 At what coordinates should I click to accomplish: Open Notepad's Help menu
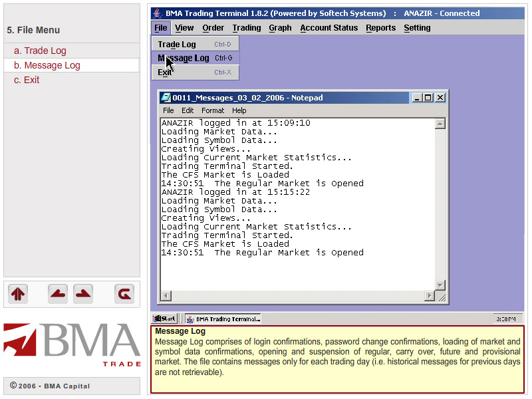click(x=239, y=110)
